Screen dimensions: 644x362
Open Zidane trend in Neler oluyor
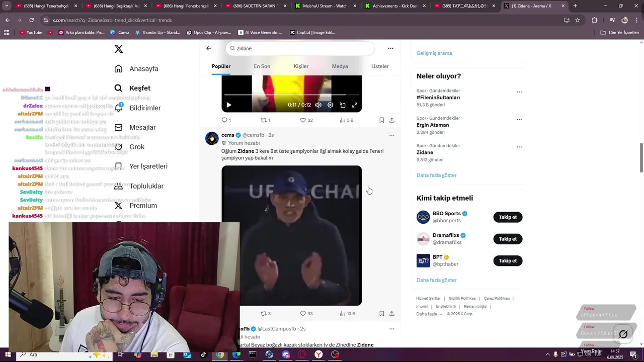point(425,152)
